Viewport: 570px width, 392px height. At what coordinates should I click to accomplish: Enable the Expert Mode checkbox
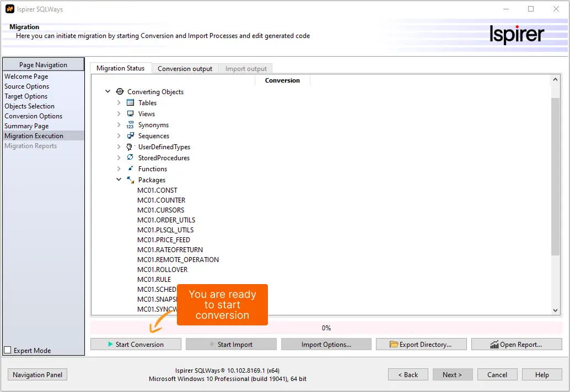tap(7, 350)
